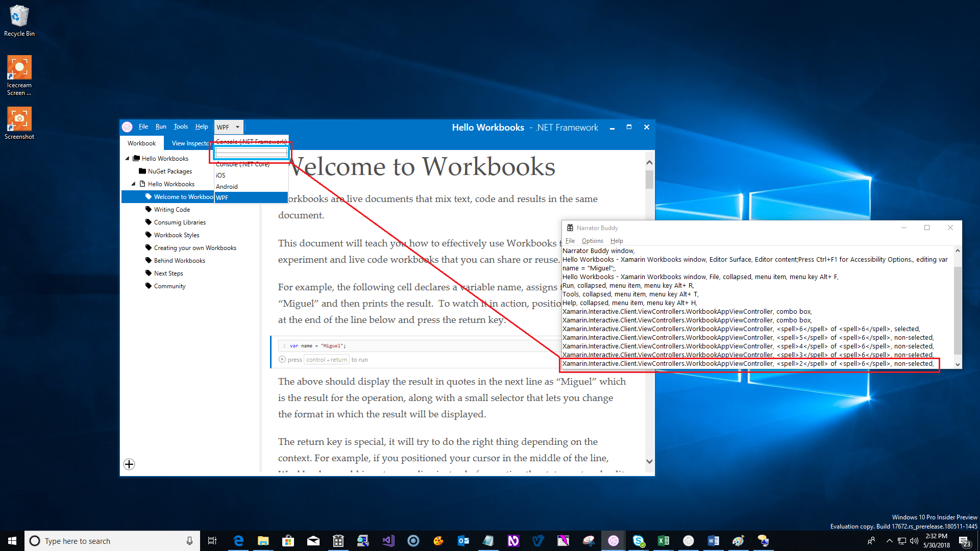The image size is (980, 551).
Task: Open the Run menu
Action: pos(161,127)
